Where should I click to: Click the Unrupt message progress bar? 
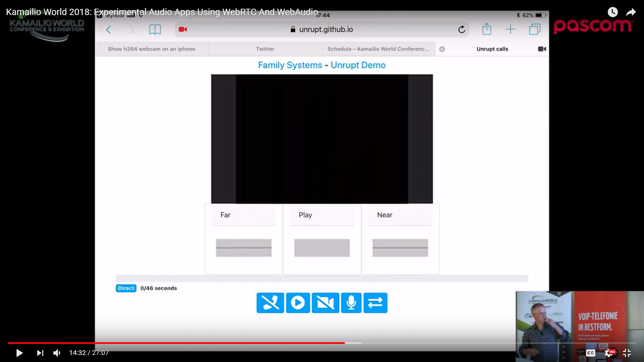click(322, 279)
